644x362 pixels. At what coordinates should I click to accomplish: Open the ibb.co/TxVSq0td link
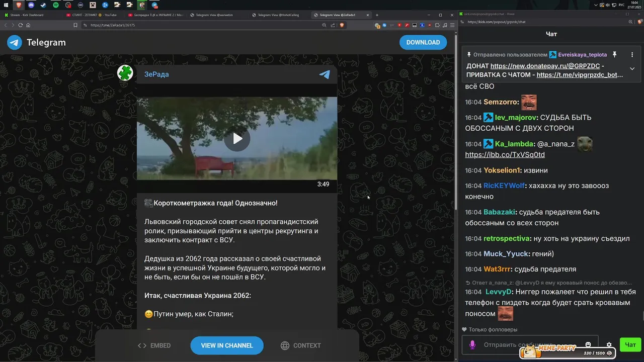pos(505,154)
